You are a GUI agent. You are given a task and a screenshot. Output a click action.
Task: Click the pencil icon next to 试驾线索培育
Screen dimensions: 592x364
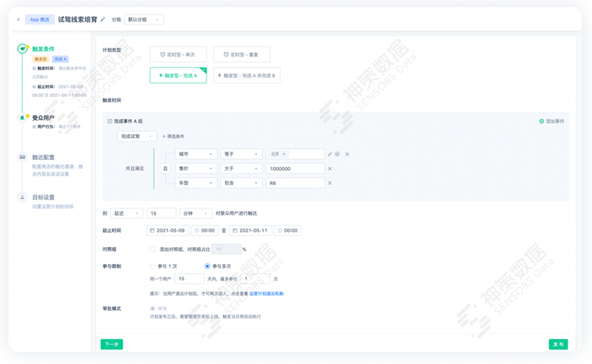click(103, 20)
